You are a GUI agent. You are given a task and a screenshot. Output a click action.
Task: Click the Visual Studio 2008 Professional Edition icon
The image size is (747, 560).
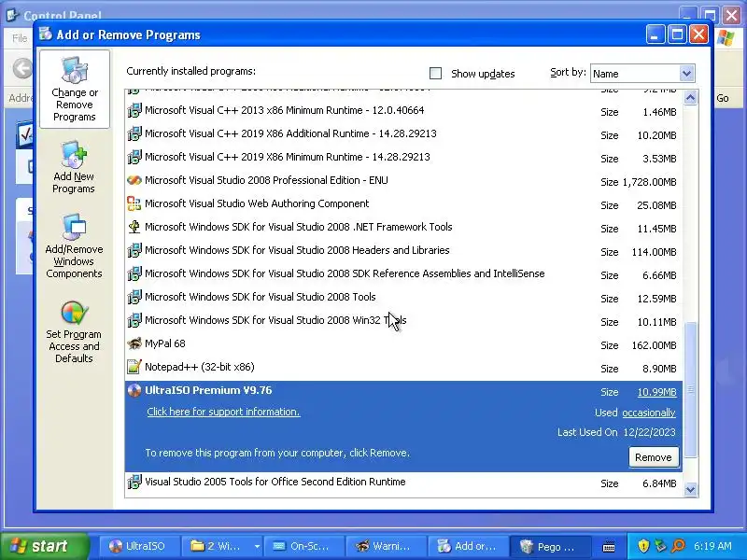tap(134, 180)
